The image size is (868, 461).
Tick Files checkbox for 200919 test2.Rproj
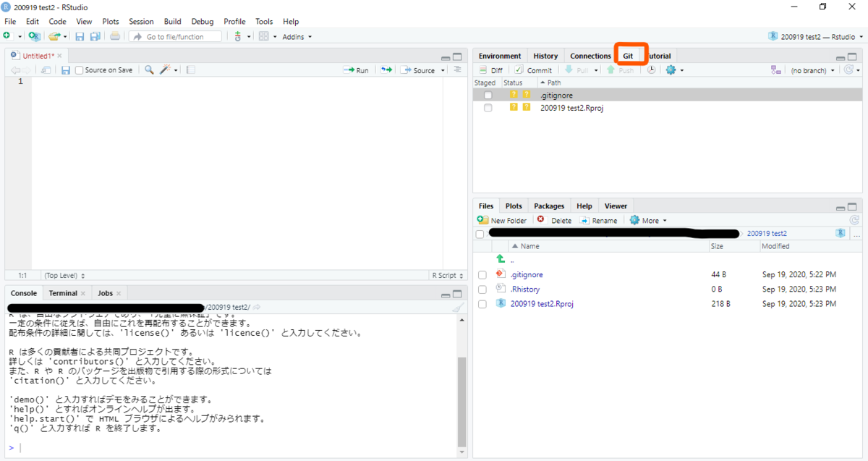(x=482, y=304)
